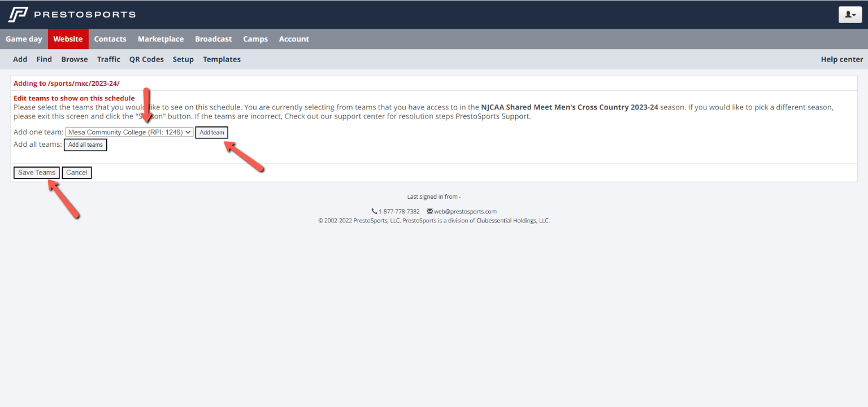The height and width of the screenshot is (407, 868).
Task: Go to the Marketplace tab
Action: [x=160, y=39]
